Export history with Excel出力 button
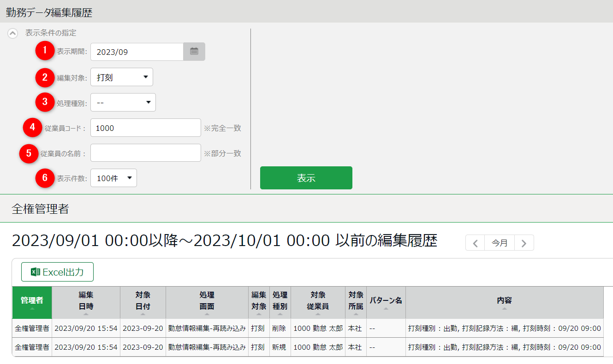 pyautogui.click(x=57, y=272)
